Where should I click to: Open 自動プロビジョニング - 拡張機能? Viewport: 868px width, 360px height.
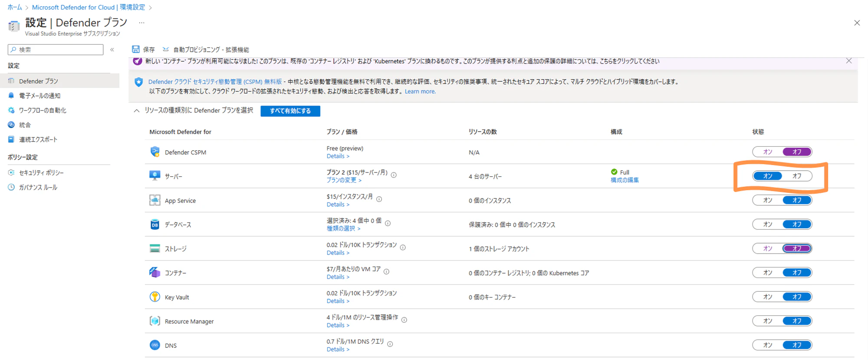point(206,50)
